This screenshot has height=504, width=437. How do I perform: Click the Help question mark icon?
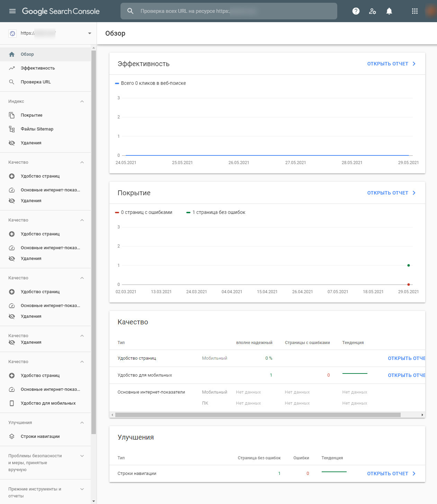(x=356, y=11)
